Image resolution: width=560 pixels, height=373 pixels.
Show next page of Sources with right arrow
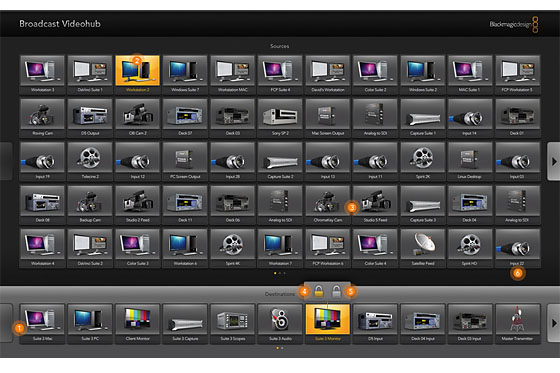[554, 161]
